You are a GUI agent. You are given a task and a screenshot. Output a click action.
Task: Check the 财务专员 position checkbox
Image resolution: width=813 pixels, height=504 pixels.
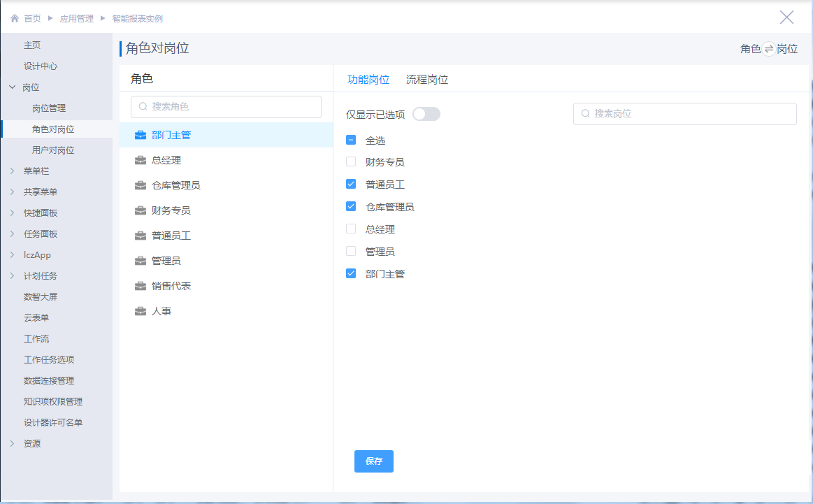(x=351, y=162)
